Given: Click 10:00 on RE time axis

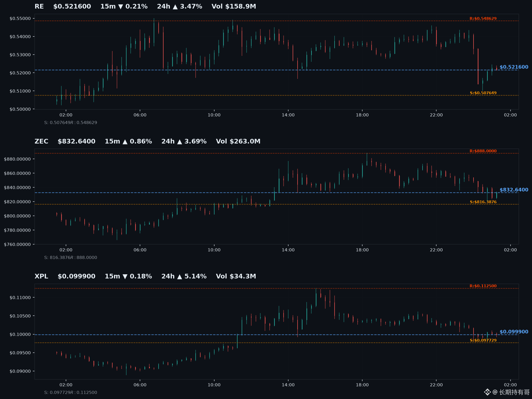Looking at the screenshot, I should 214,115.
